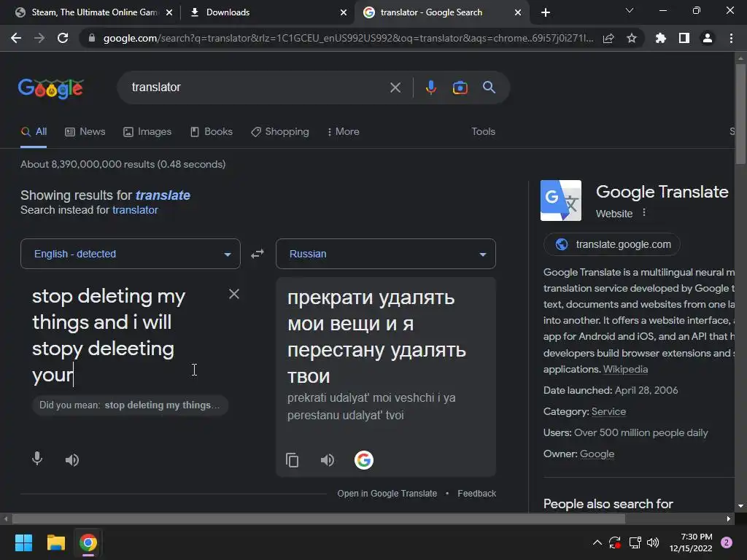Click the Google G icon under translation
Screen dimensions: 747x560
[x=363, y=460]
